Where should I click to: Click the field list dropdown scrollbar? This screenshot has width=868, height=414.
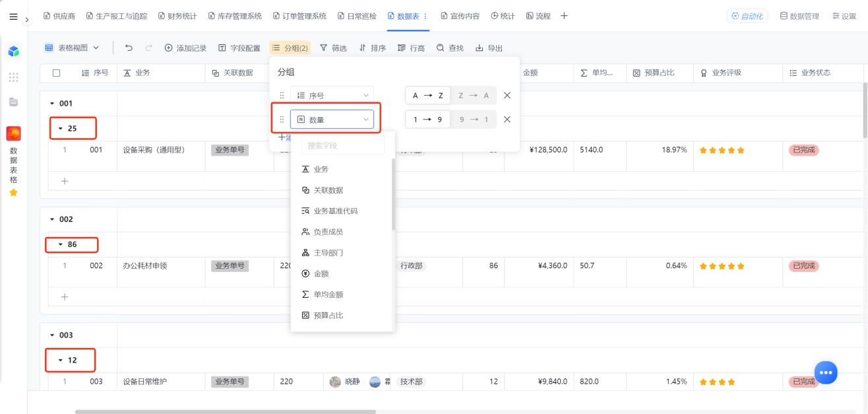click(x=393, y=194)
